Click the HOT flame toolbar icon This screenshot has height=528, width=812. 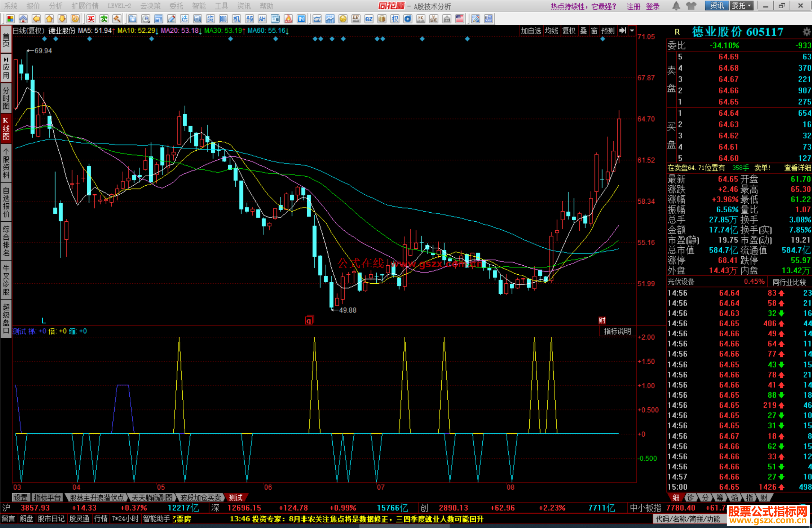(x=288, y=19)
